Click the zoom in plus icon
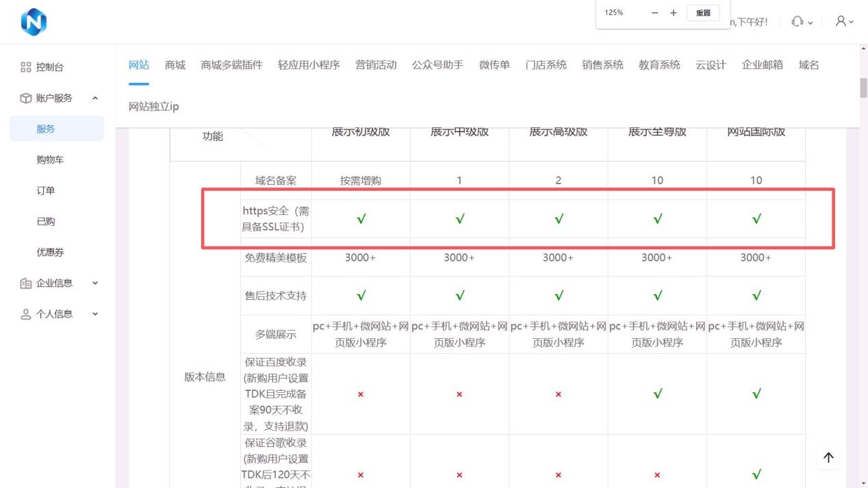The image size is (868, 488). click(x=674, y=13)
